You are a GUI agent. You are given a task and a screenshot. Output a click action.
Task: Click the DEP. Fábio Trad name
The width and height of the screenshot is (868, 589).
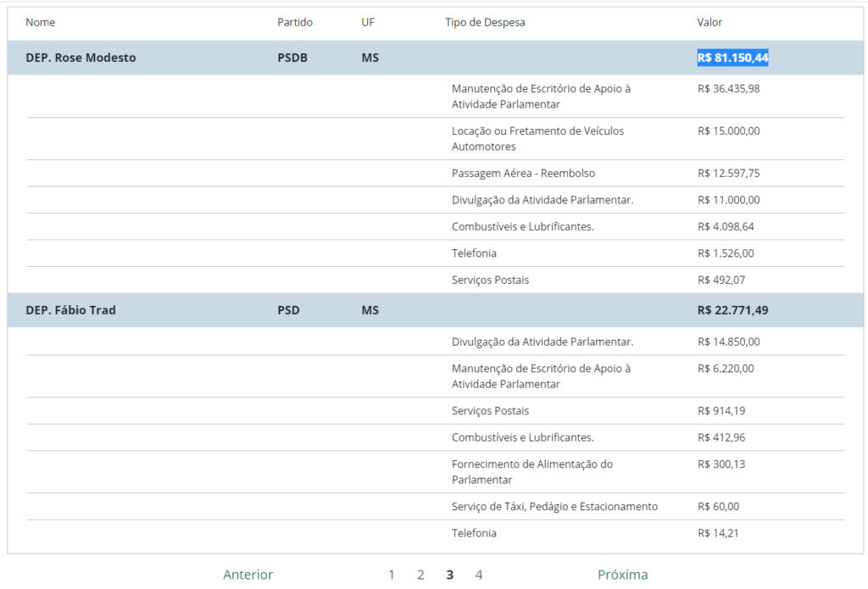coord(70,310)
